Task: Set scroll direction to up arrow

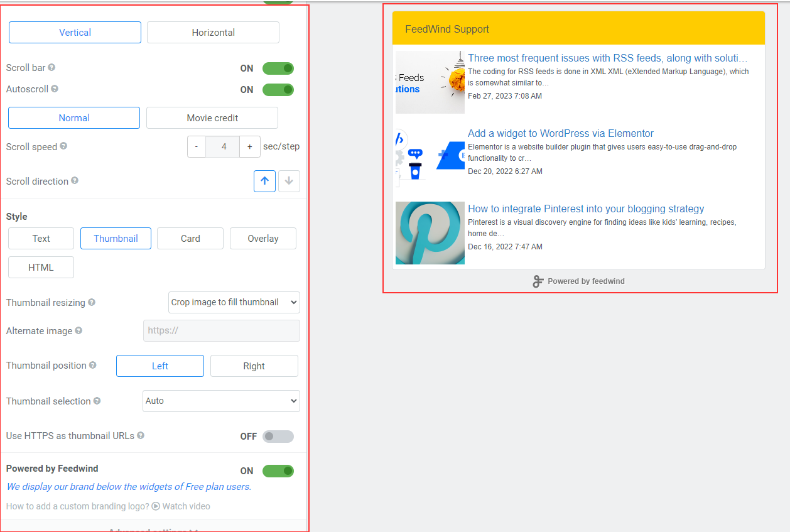Action: point(264,181)
